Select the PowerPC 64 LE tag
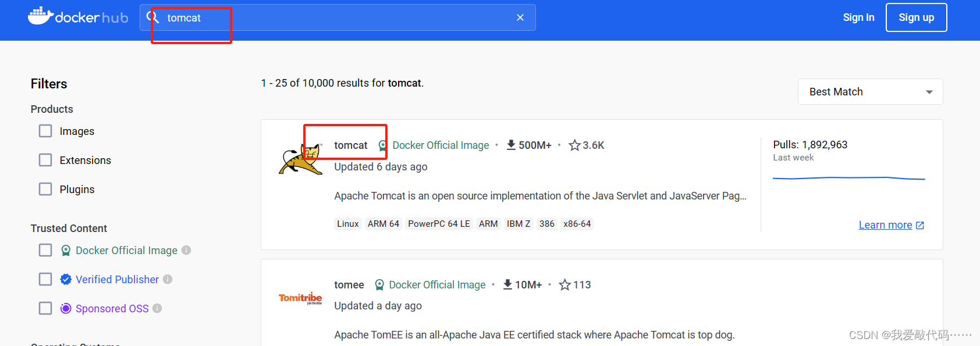The height and width of the screenshot is (346, 980). (x=439, y=224)
